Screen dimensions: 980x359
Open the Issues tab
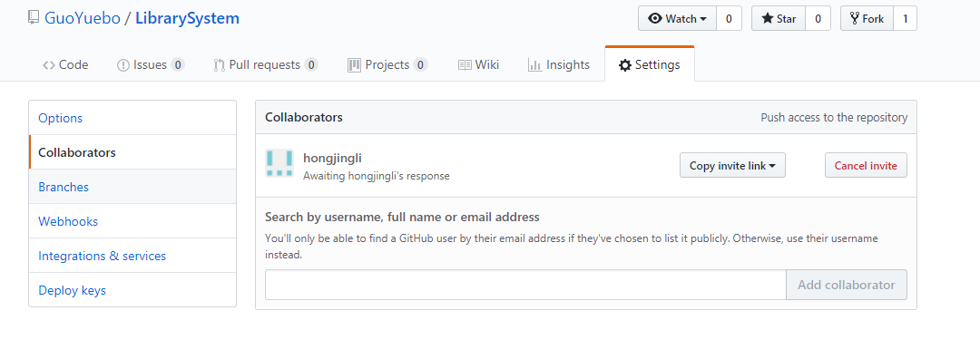pos(151,65)
